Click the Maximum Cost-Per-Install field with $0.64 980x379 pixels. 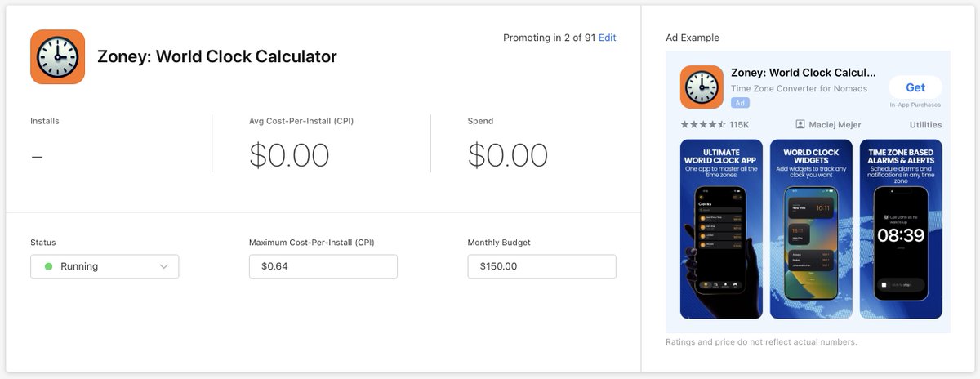pos(323,266)
